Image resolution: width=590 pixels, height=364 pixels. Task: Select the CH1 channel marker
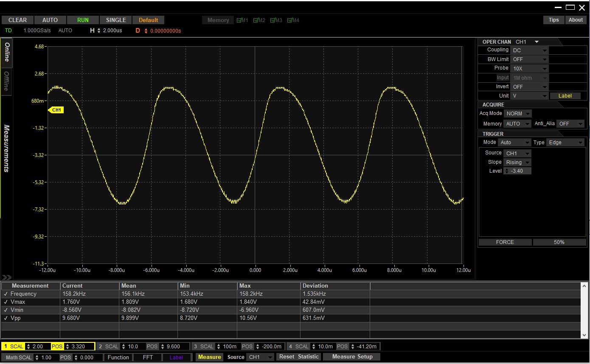pyautogui.click(x=56, y=110)
